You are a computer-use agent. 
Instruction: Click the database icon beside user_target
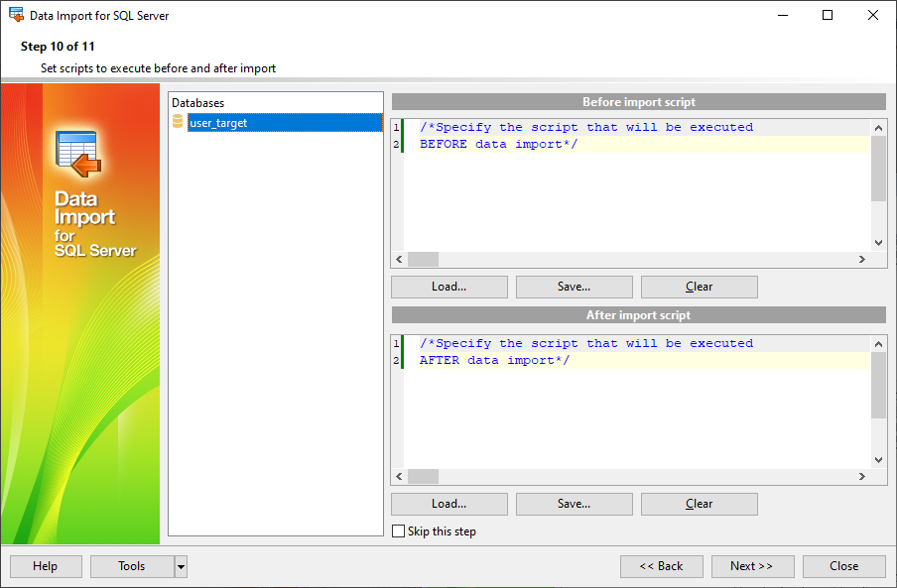(178, 123)
